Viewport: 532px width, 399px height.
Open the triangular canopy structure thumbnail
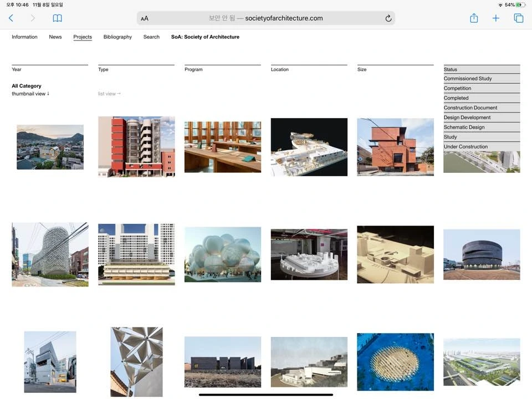136,362
